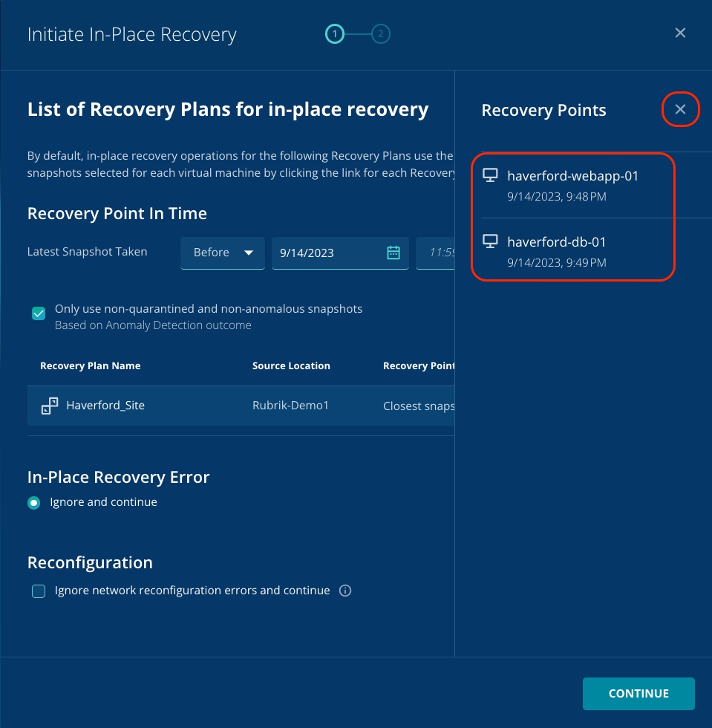Enable ignore network reconfiguration errors checkbox
This screenshot has height=728, width=712.
tap(39, 591)
